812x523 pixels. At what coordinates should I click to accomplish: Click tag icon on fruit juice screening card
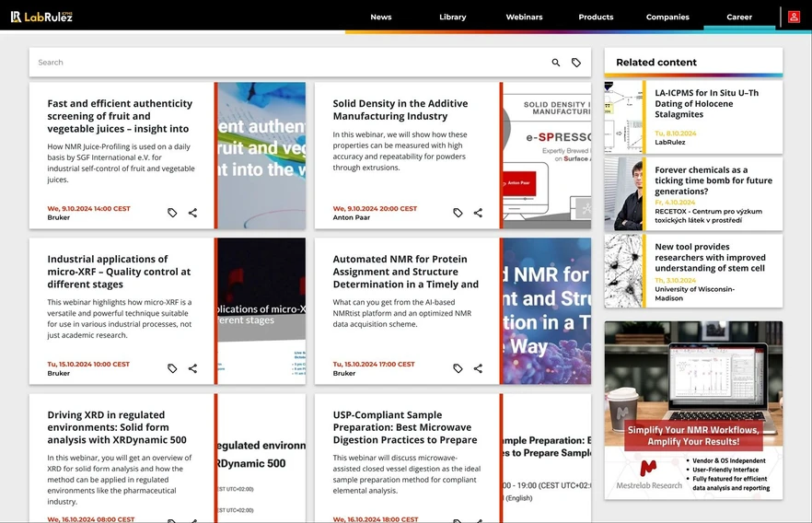(x=172, y=213)
